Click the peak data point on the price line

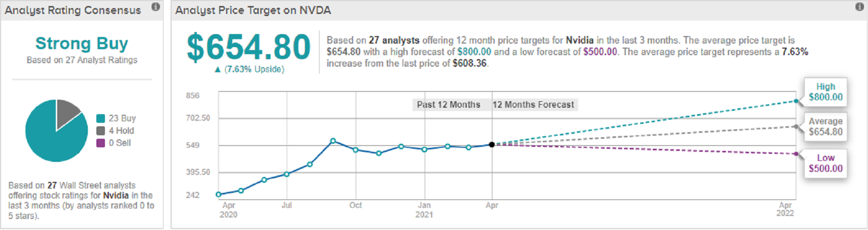coord(333,141)
